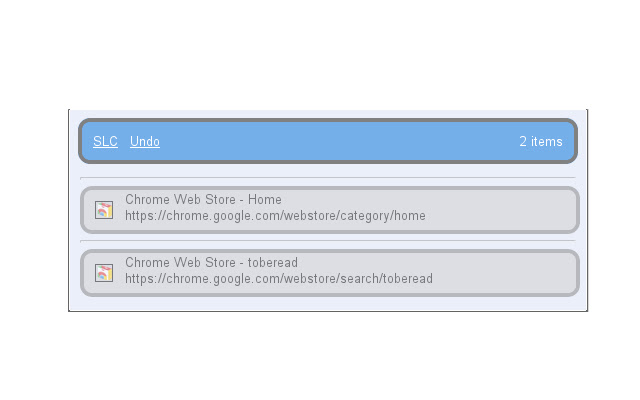Click Undo in the blue header
Image resolution: width=640 pixels, height=400 pixels.
[x=145, y=142]
